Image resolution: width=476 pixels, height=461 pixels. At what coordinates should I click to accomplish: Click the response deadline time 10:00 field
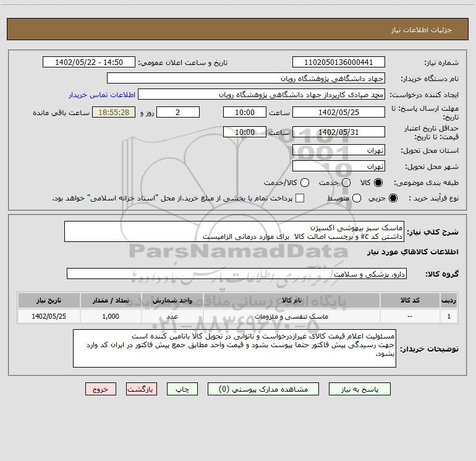tap(245, 112)
